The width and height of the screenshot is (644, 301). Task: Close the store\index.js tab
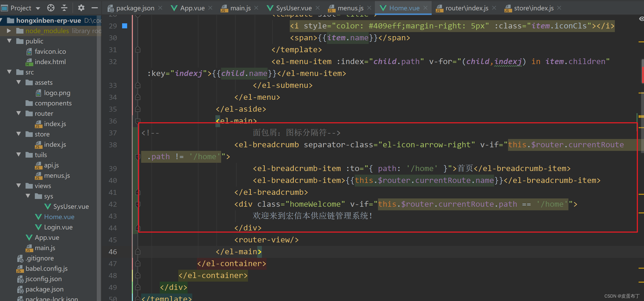point(559,8)
